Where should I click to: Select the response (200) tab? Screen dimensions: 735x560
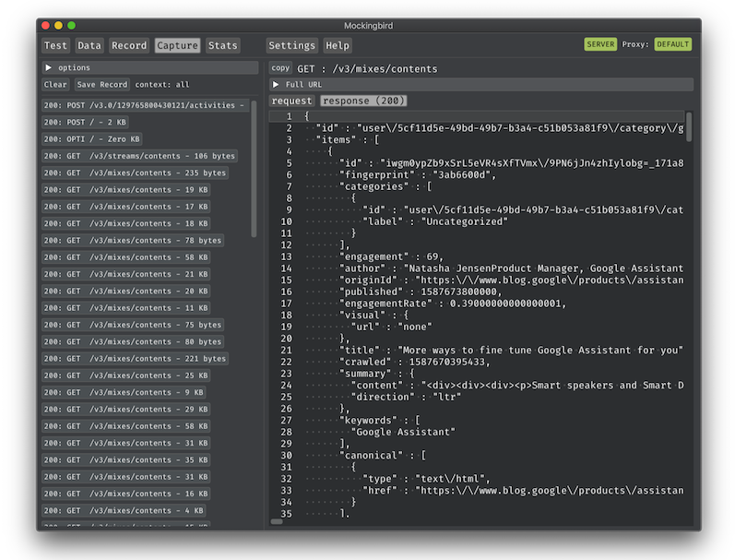pyautogui.click(x=364, y=101)
